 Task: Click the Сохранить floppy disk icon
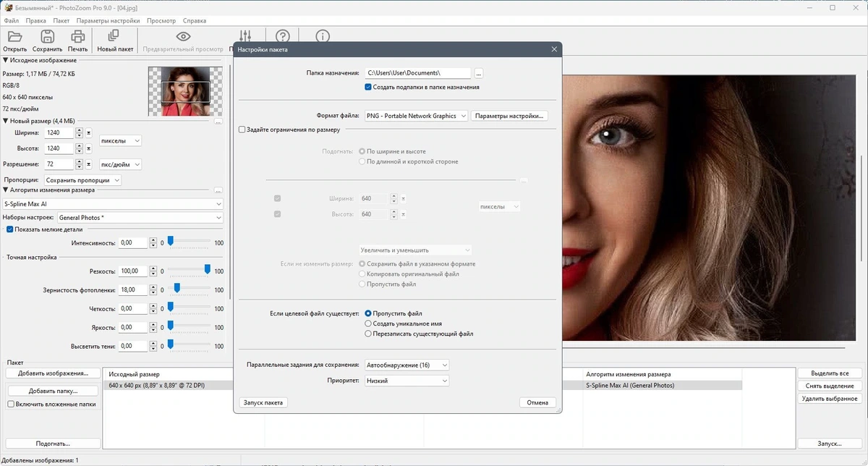pos(47,37)
